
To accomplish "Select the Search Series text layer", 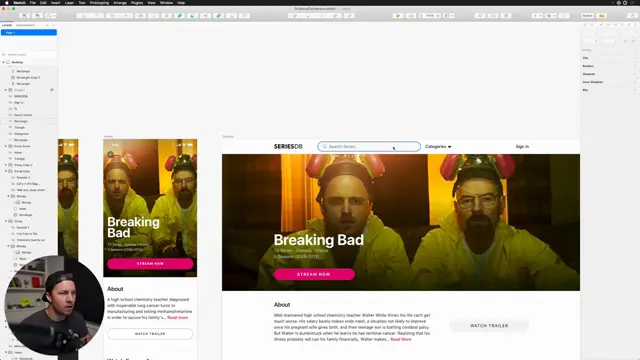I will point(23,115).
